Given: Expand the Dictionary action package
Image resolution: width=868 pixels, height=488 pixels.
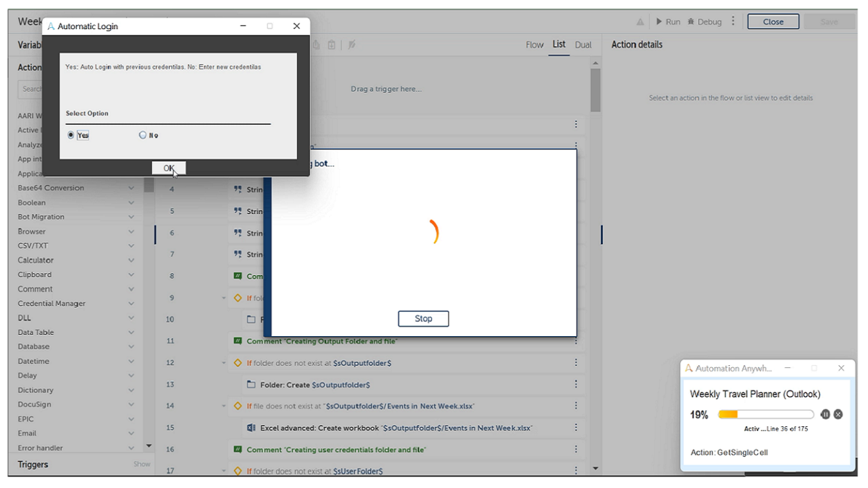Looking at the screenshot, I should click(x=132, y=390).
